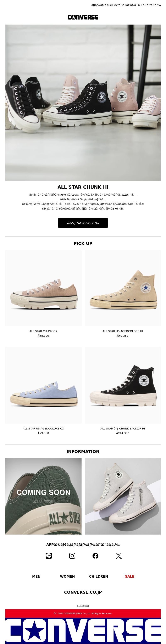Select the beige ALL STAR US AGEDCOLORS HI shoe
The width and height of the screenshot is (166, 644).
123,288
